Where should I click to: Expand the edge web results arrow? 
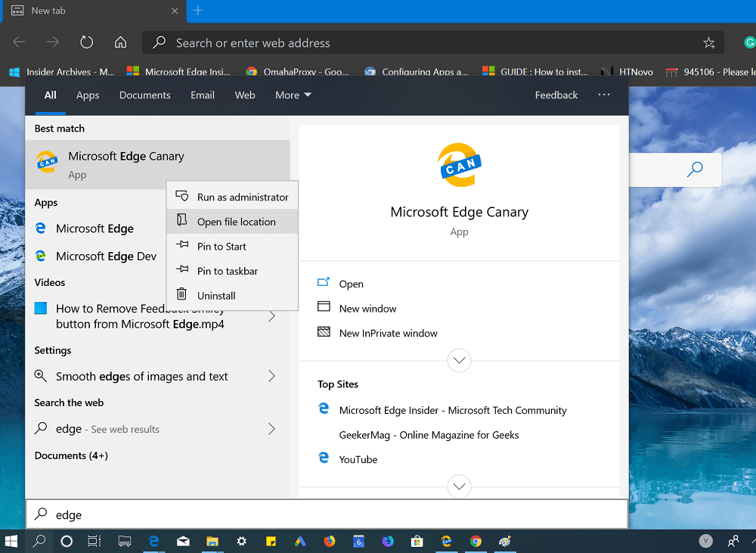272,429
